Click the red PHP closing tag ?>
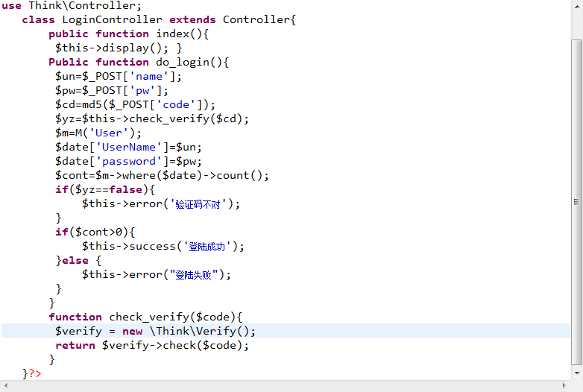Image resolution: width=583 pixels, height=392 pixels. pos(35,373)
